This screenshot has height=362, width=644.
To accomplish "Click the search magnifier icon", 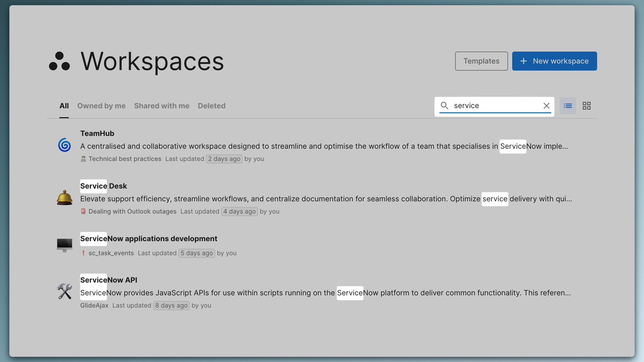I will click(x=445, y=106).
